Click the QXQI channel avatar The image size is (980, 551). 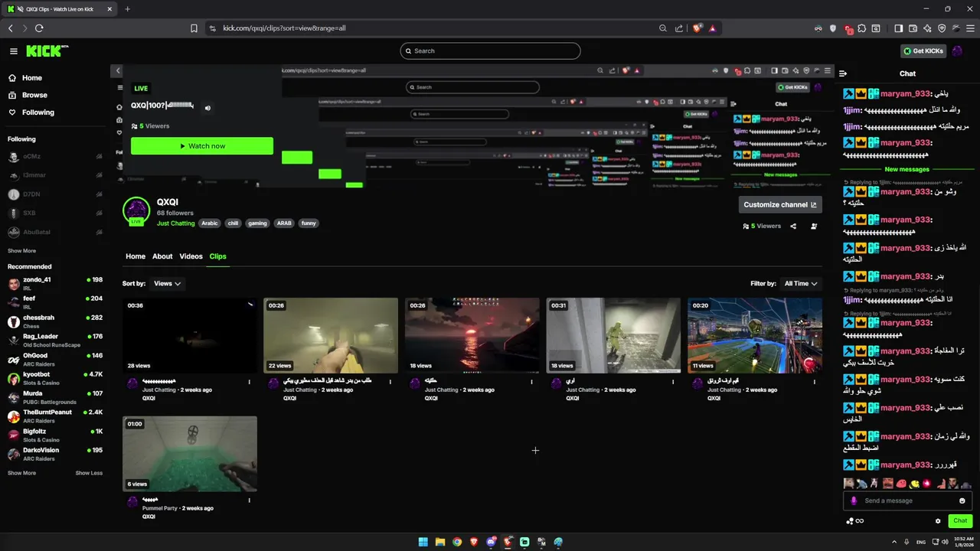tap(136, 210)
